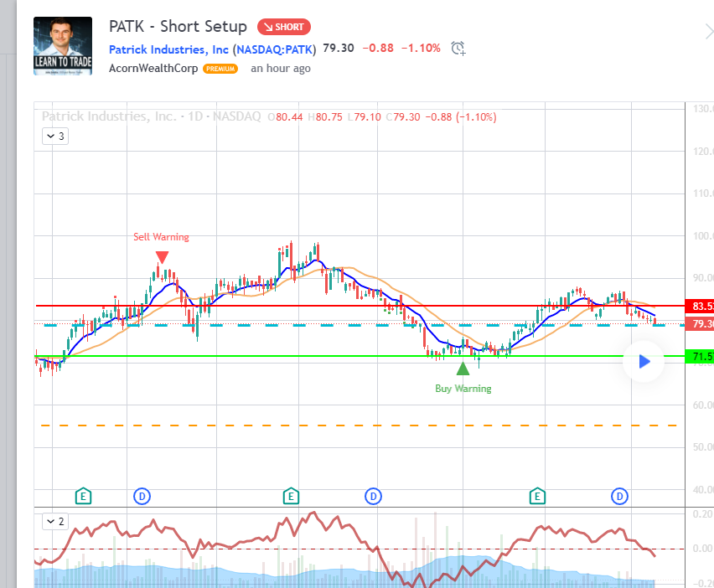Image resolution: width=714 pixels, height=588 pixels.
Task: Click the middle dividend D marker
Action: 374,497
